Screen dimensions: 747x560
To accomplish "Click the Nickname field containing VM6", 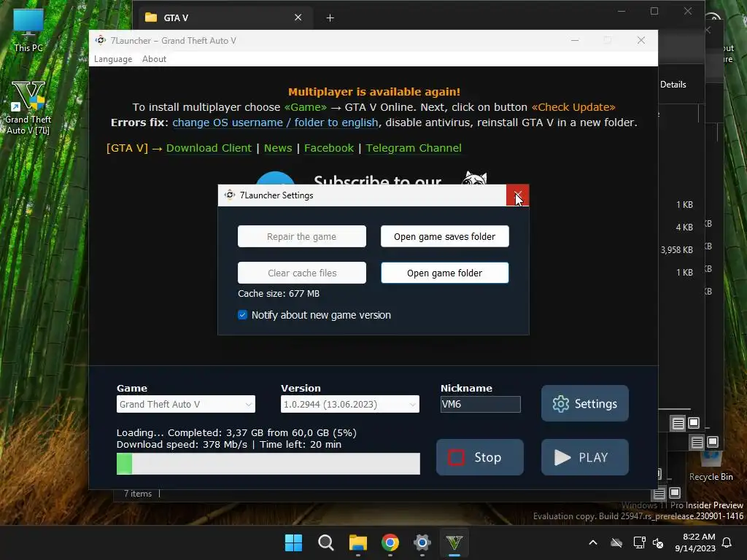I will click(x=480, y=404).
